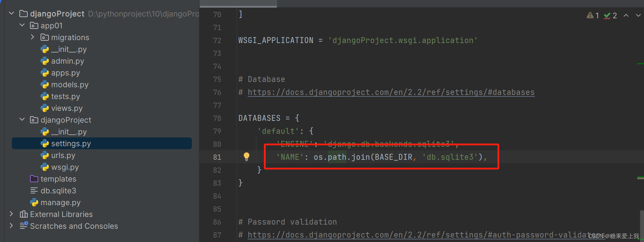Click the External Libraries icon
This screenshot has height=242, width=644.
(x=24, y=214)
